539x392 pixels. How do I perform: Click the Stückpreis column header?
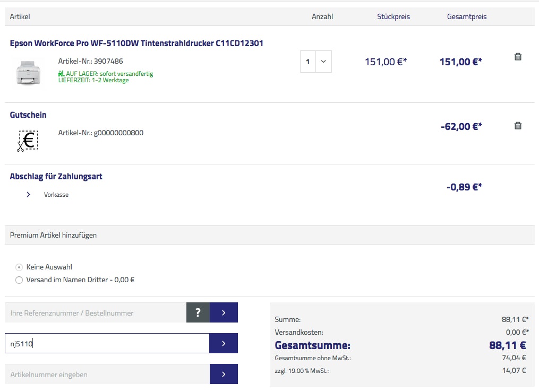[x=393, y=16]
